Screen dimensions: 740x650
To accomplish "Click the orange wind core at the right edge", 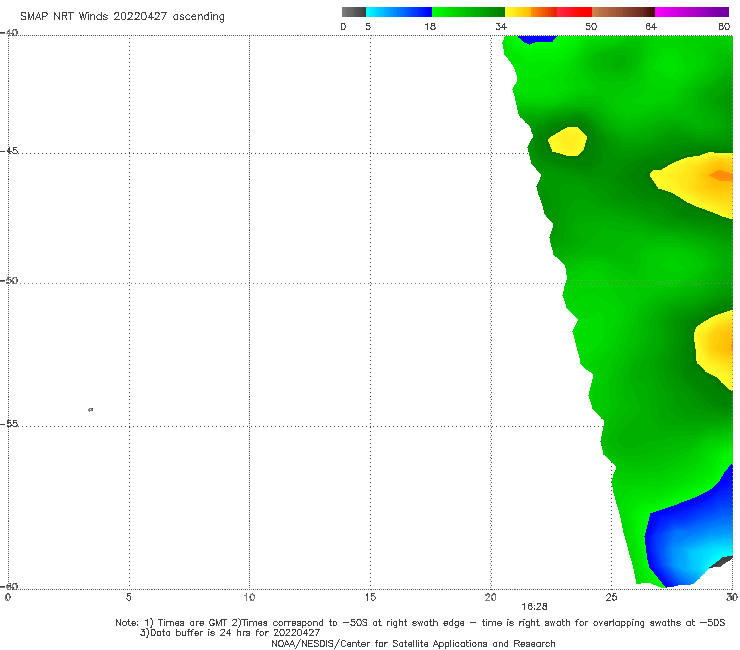I will [721, 176].
